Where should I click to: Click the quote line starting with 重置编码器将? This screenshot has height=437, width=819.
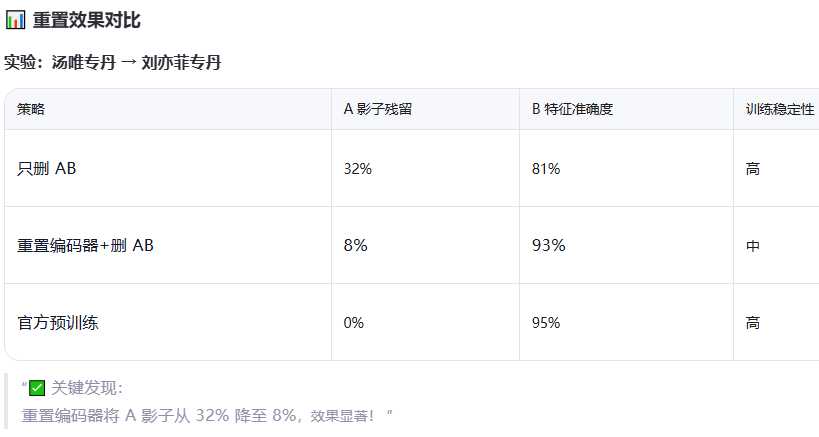(x=200, y=415)
